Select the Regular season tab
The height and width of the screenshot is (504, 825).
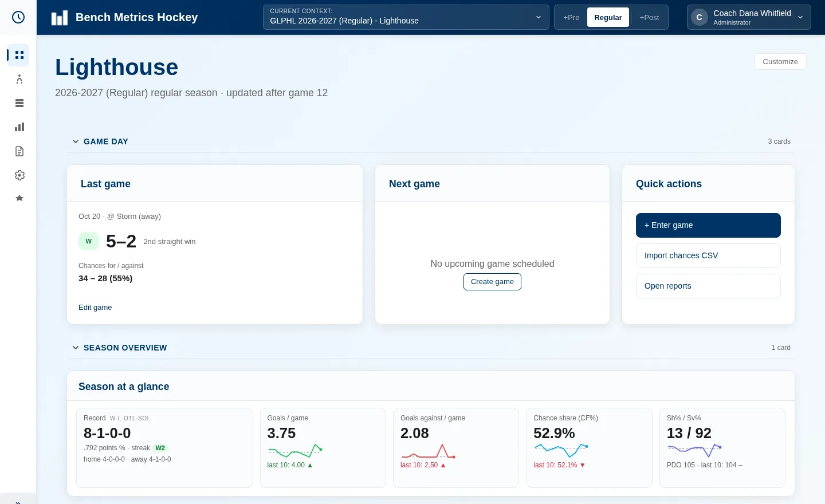(x=608, y=18)
